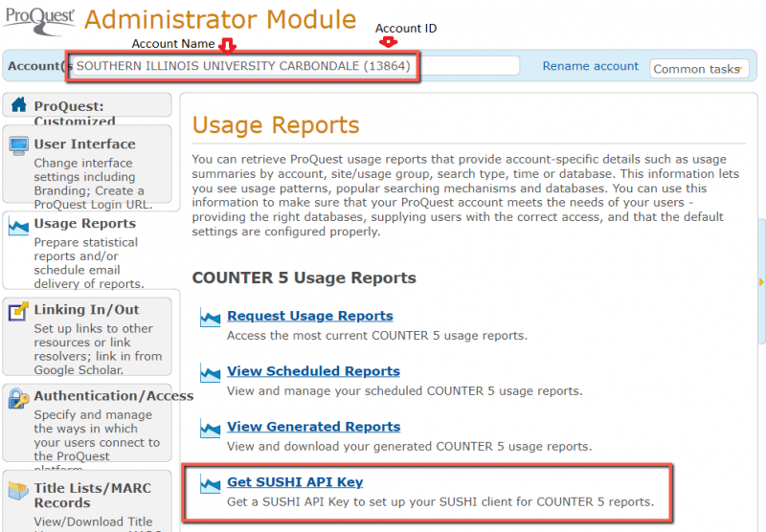Viewport: 766px width, 532px height.
Task: Click the chart icon beside the Usage Reports menu
Action: click(x=18, y=226)
